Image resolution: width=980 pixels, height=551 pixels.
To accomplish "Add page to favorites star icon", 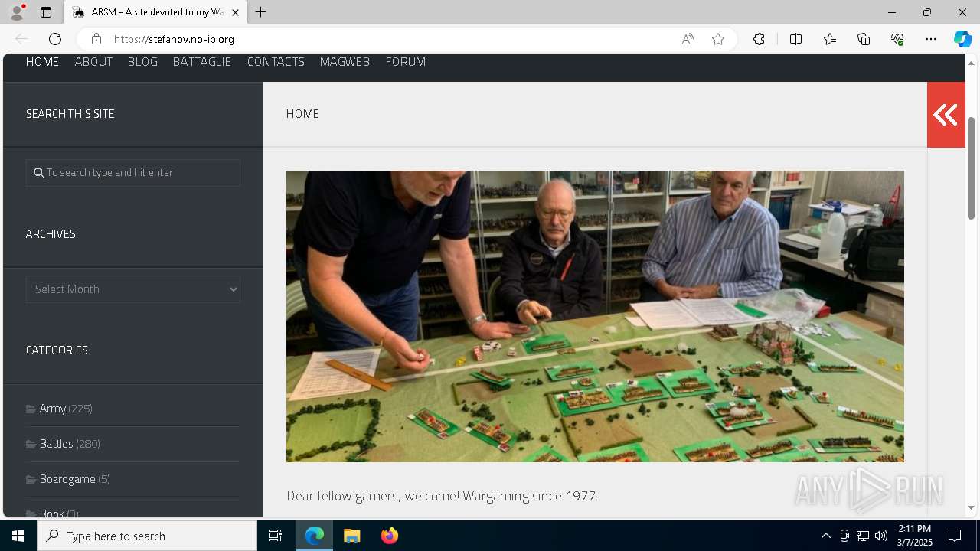I will (718, 39).
